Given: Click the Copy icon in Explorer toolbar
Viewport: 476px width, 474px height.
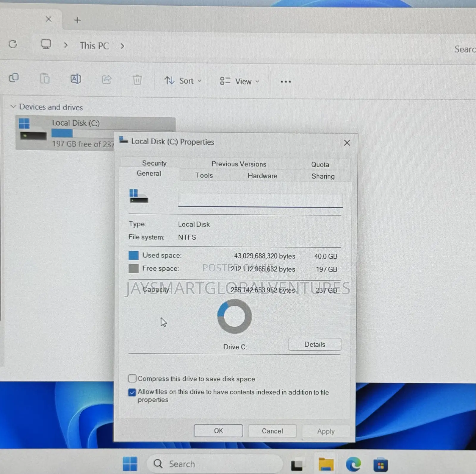Looking at the screenshot, I should click(14, 78).
